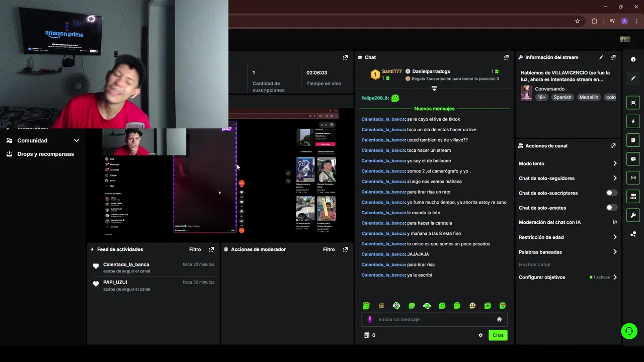Expand Chat de solo-seguidores options
Viewport: 644px width, 362px height.
click(x=615, y=178)
